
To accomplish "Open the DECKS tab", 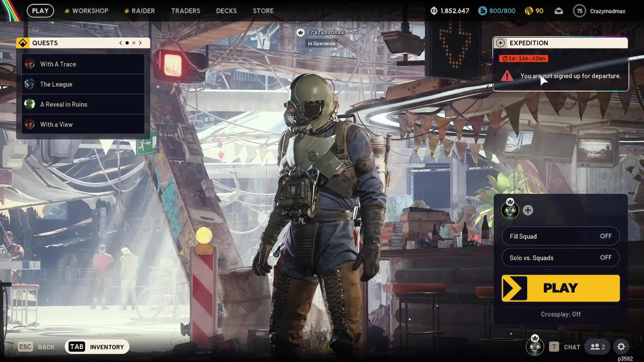I will pyautogui.click(x=226, y=11).
